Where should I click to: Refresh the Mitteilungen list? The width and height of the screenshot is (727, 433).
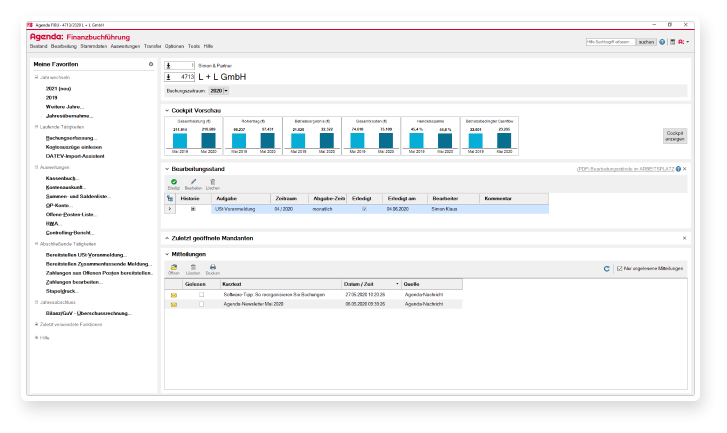click(x=606, y=268)
